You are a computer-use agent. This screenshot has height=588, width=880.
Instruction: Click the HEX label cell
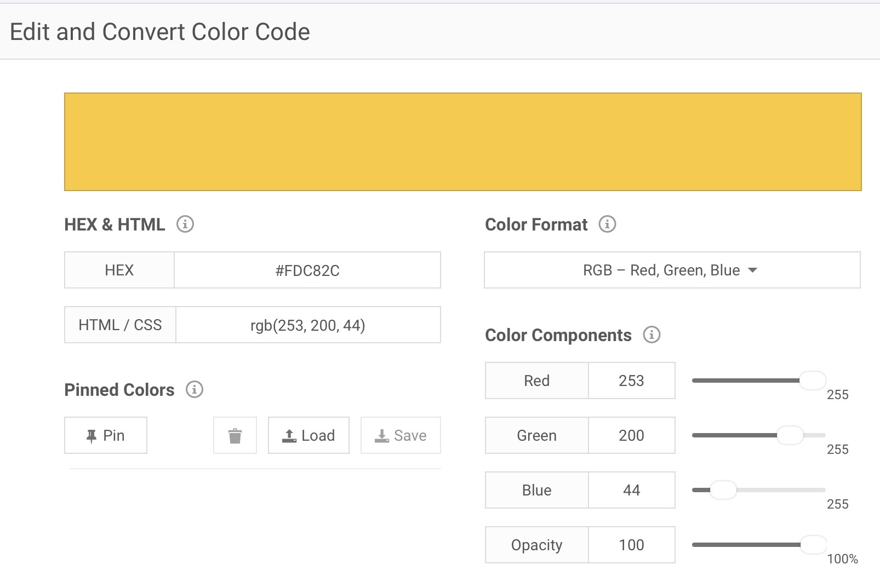click(x=119, y=270)
